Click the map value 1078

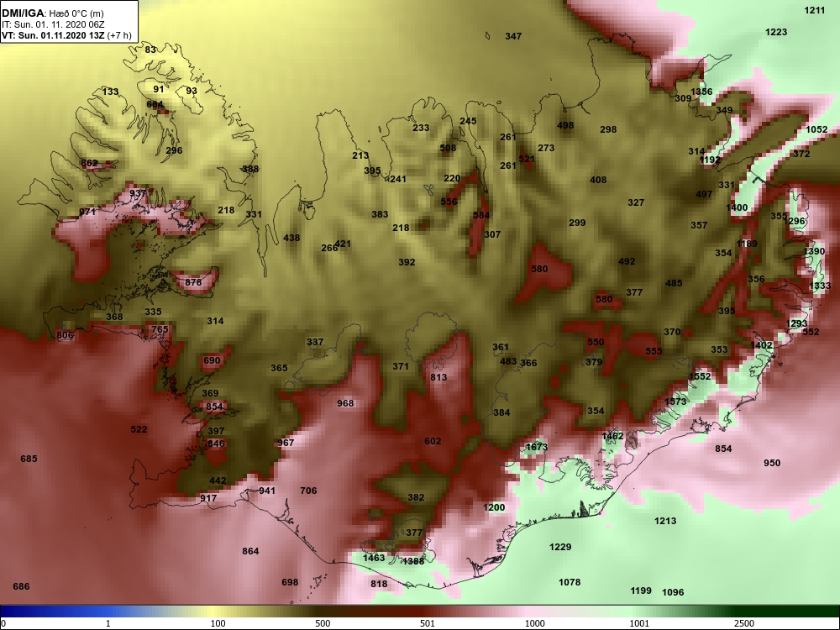click(x=570, y=582)
